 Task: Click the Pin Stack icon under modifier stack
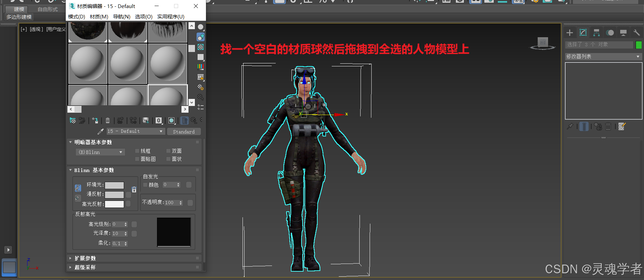click(570, 126)
